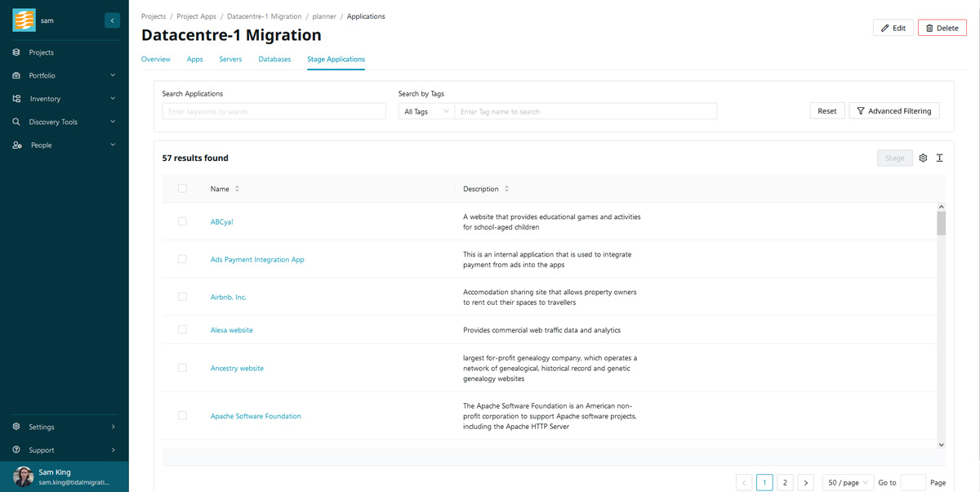The width and height of the screenshot is (980, 492).
Task: Click the Settings gear icon in the sidebar
Action: 16,427
